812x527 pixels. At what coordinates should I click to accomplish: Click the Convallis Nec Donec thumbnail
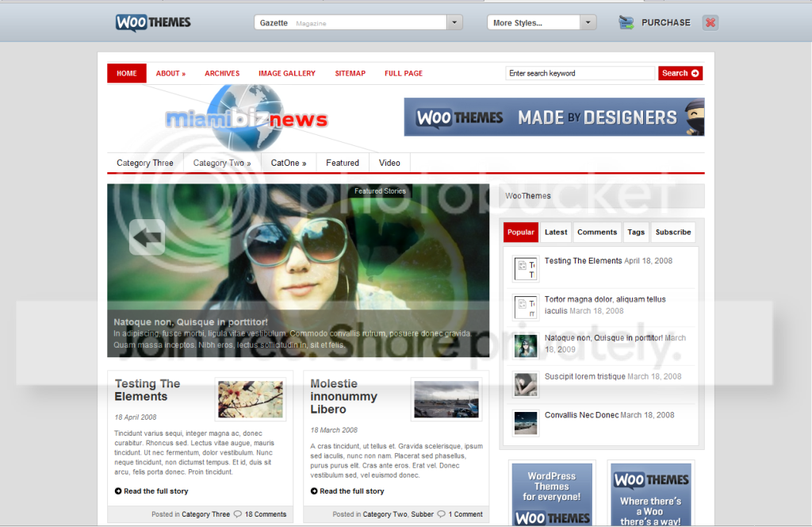coord(526,423)
